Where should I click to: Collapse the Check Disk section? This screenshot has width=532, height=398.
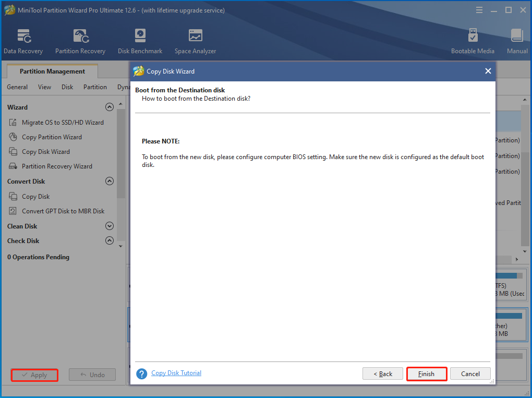pyautogui.click(x=109, y=240)
